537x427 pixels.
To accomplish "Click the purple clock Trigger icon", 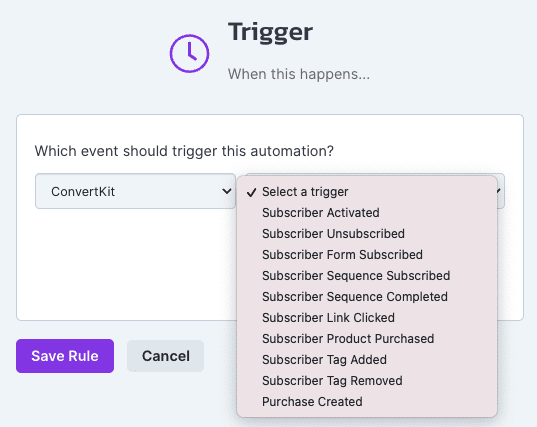I will [x=189, y=53].
